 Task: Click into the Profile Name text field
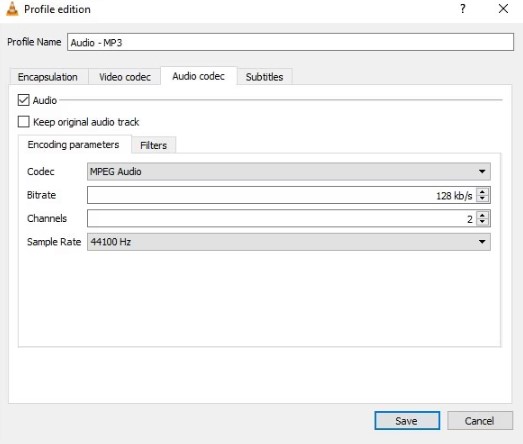(290, 42)
